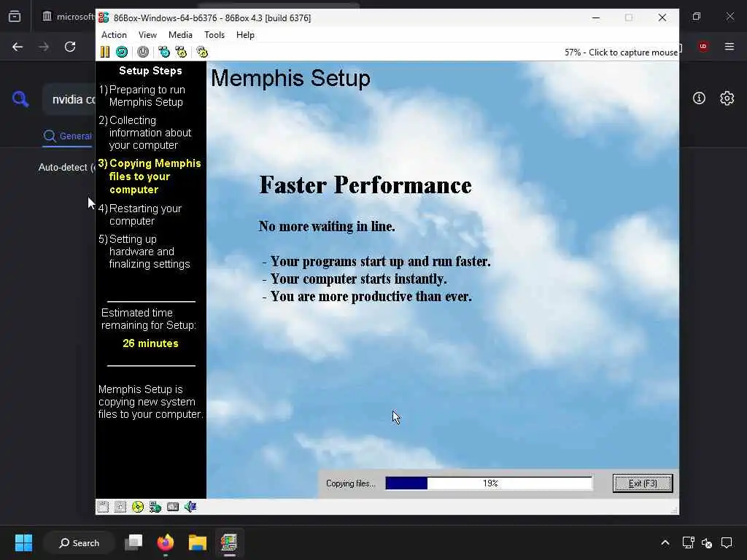Image resolution: width=747 pixels, height=560 pixels.
Task: Click the system tray network icon
Action: 688,542
